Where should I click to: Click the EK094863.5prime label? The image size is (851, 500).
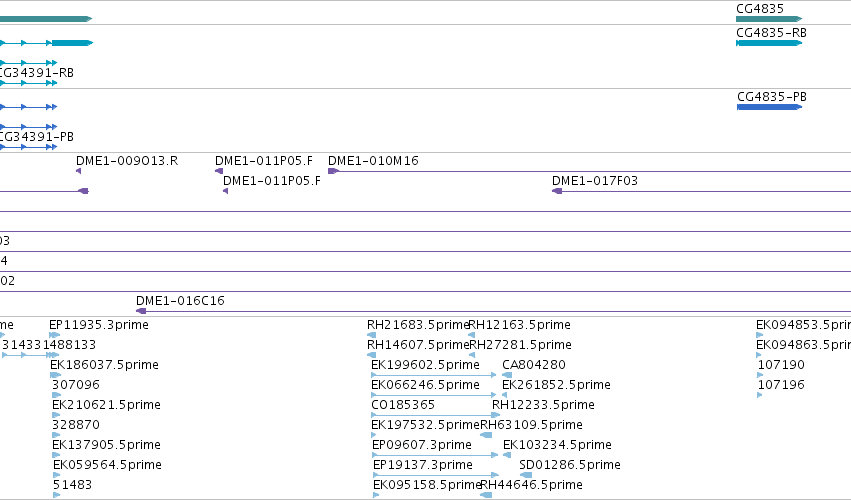803,345
